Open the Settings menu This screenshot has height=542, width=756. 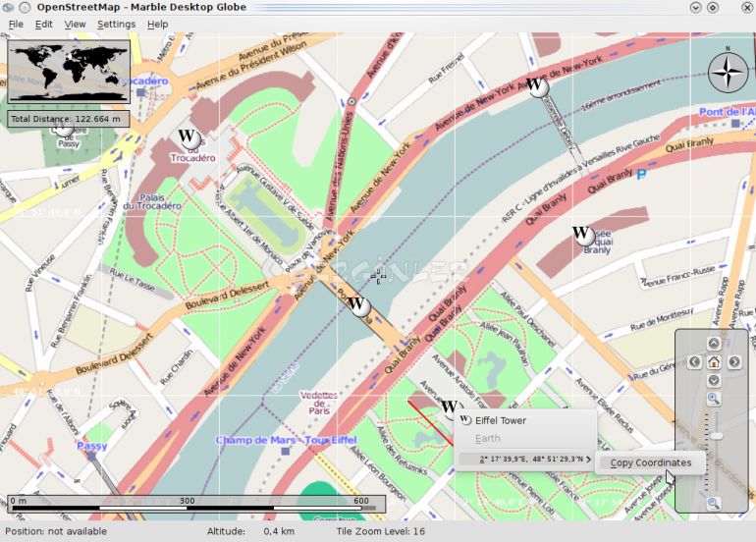point(116,25)
